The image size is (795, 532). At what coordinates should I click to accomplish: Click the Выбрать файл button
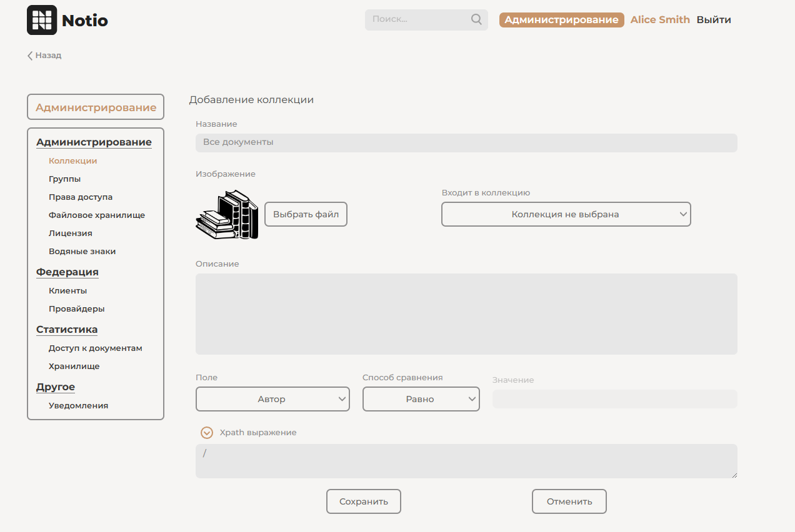click(x=306, y=214)
